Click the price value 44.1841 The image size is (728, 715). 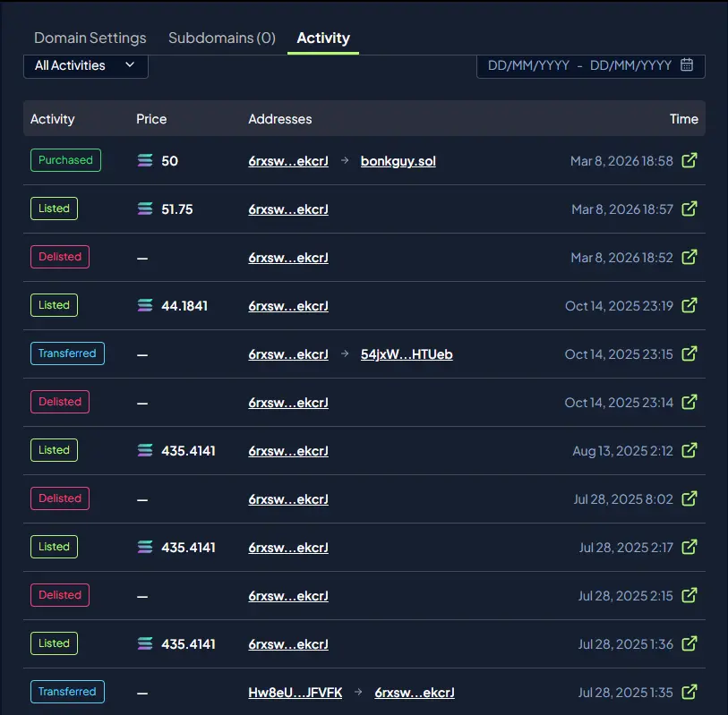184,306
